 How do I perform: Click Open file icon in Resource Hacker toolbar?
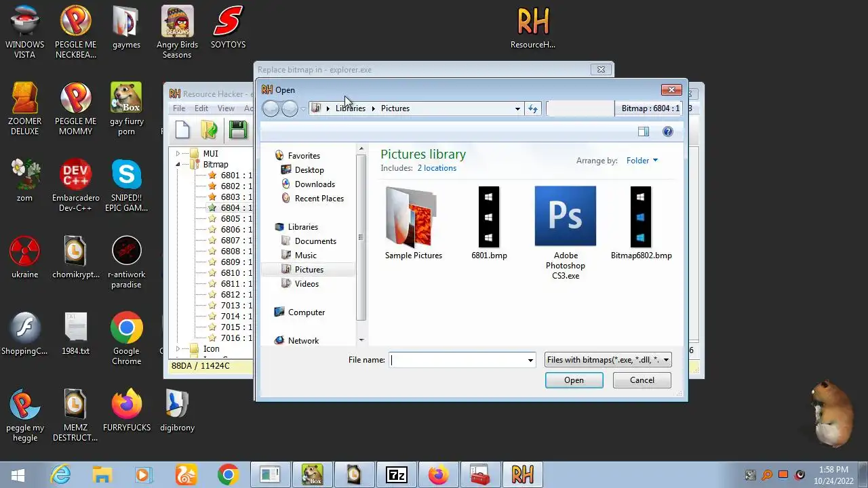pos(210,129)
